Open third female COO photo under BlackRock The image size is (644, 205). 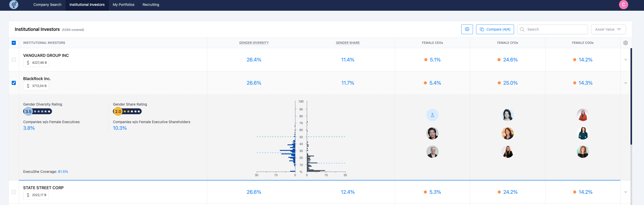pos(583,152)
